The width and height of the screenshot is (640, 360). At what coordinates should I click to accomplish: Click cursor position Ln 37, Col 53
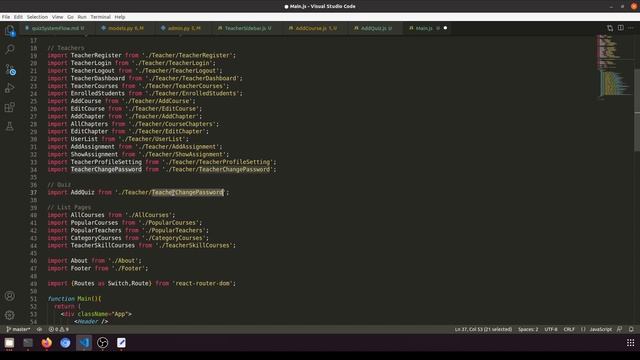pos(483,329)
